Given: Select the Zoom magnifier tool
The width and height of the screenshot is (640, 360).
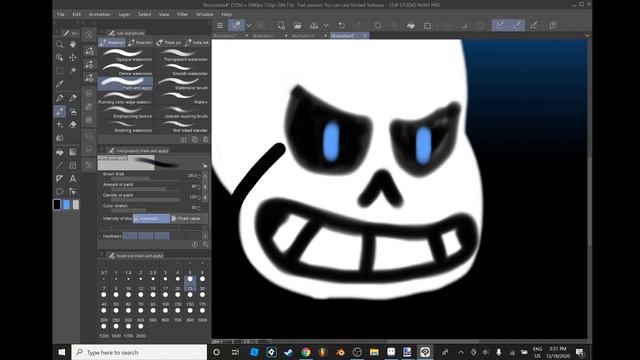Looking at the screenshot, I should tap(60, 44).
